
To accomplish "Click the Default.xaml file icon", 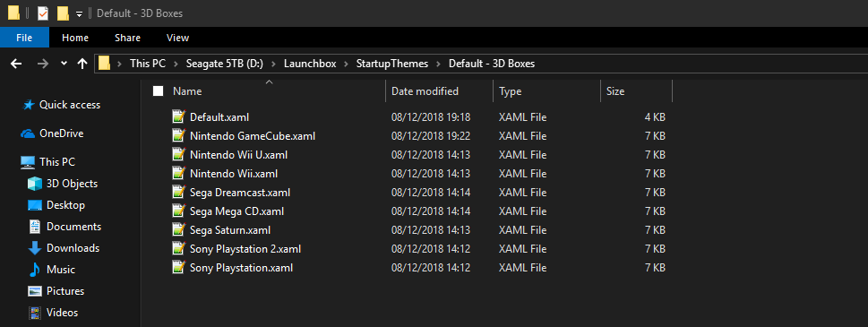I will pyautogui.click(x=178, y=116).
